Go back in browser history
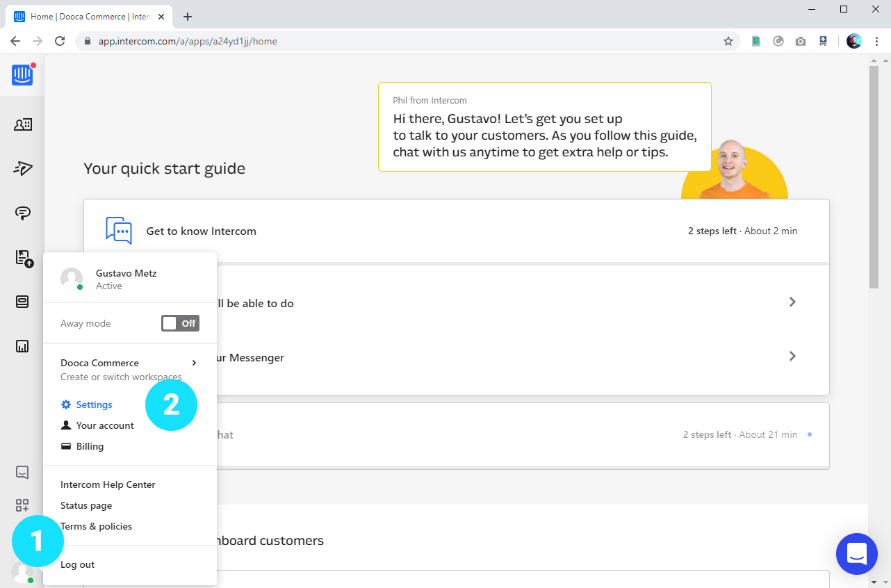Screen dimensions: 891x588 (15, 41)
